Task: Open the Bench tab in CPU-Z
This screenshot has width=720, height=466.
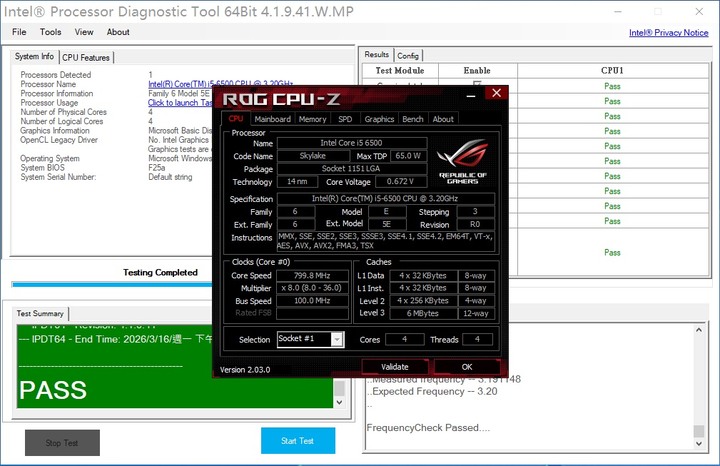Action: (x=413, y=119)
